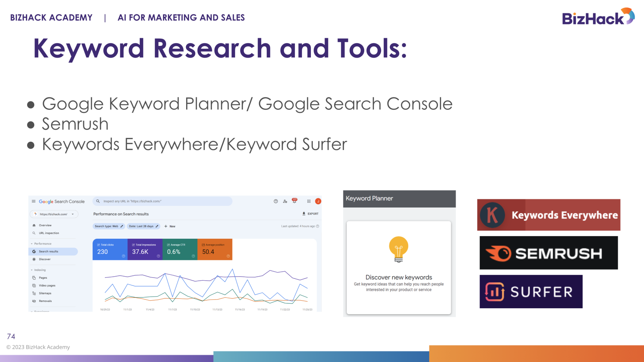The image size is (644, 362).
Task: Collapse the Indexing section in sidebar
Action: coord(32,270)
